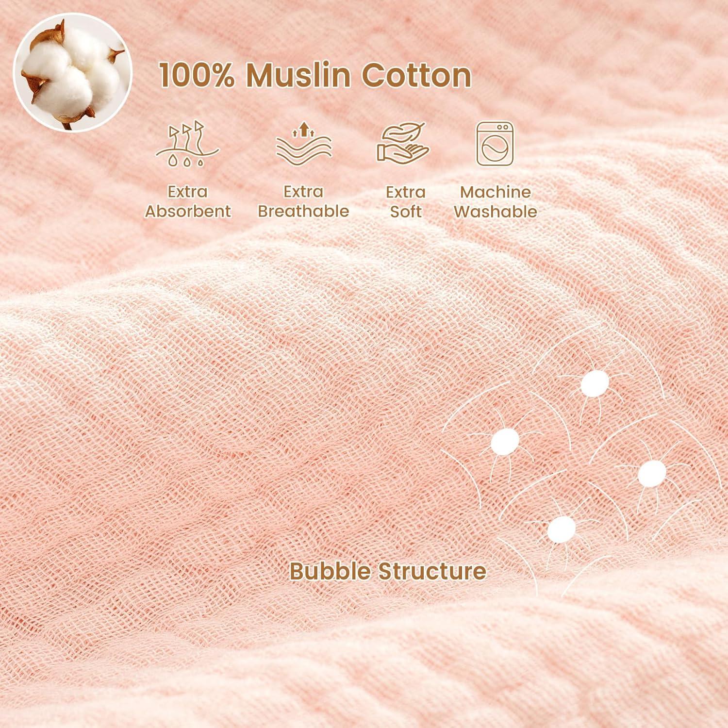This screenshot has height=728, width=728.
Task: Click the rightmost white bubble dot
Action: (x=652, y=473)
